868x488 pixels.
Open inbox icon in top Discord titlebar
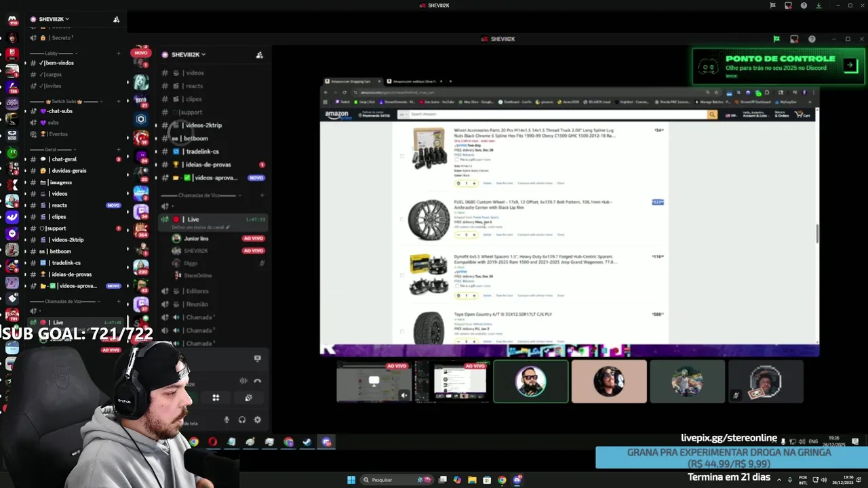(788, 5)
